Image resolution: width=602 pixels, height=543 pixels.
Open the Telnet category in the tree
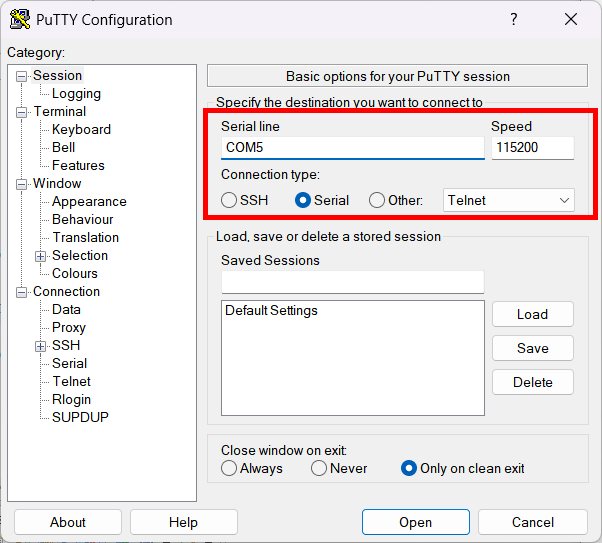tap(71, 382)
